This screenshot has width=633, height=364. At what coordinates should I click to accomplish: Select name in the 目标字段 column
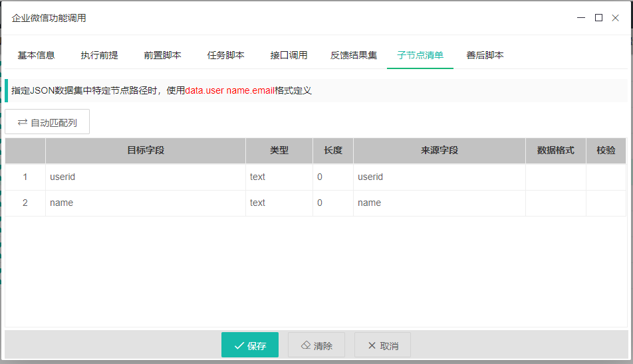click(146, 203)
